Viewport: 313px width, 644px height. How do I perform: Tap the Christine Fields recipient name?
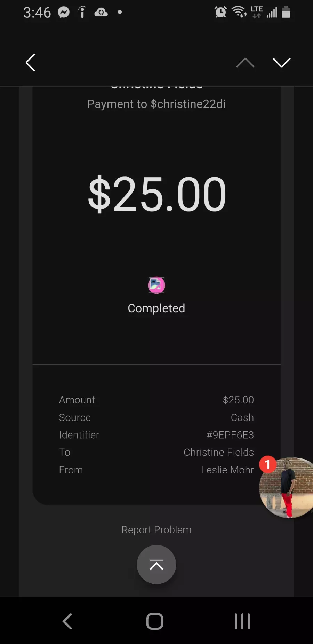coord(219,452)
